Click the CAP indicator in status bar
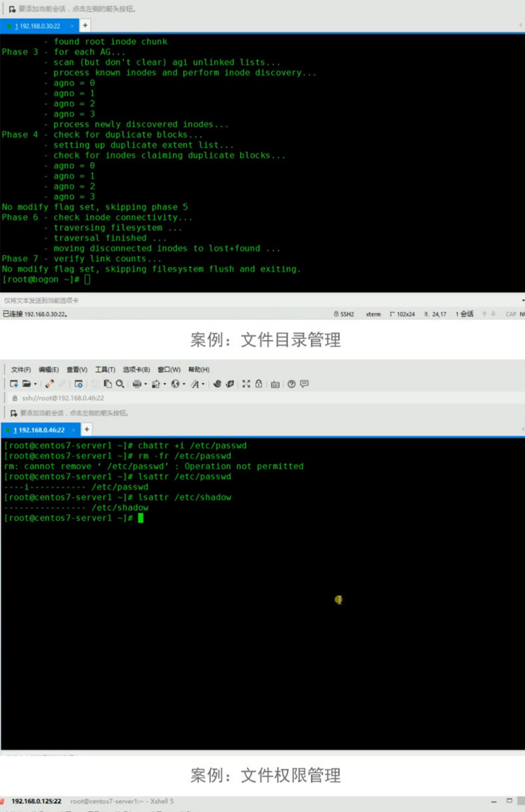 (511, 314)
